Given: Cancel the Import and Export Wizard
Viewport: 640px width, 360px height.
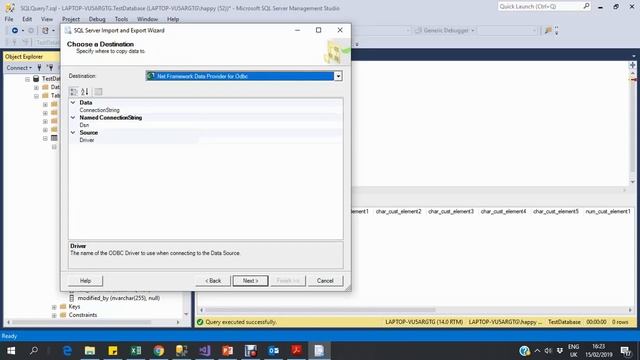Looking at the screenshot, I should pos(325,281).
